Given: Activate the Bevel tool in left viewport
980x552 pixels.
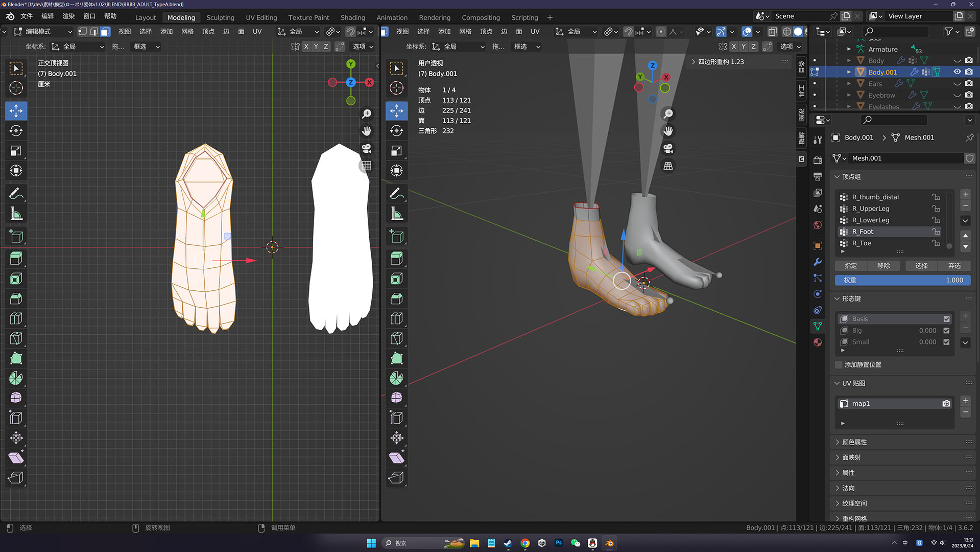Looking at the screenshot, I should click(16, 298).
